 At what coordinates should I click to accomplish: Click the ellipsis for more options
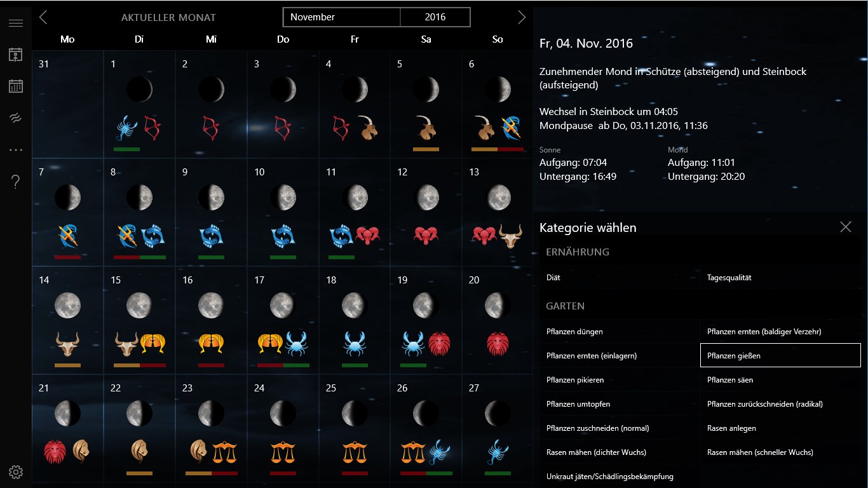click(x=15, y=149)
